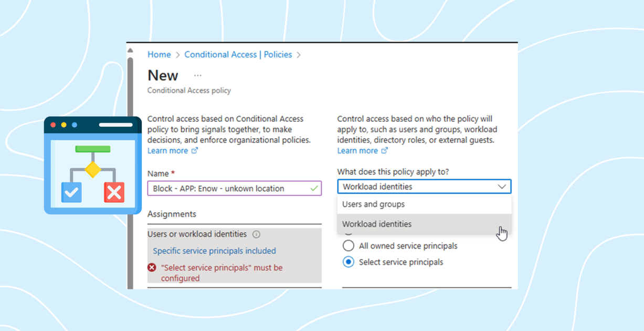Collapse the policy apply-to dropdown via its chevron
This screenshot has width=644, height=331.
point(503,187)
